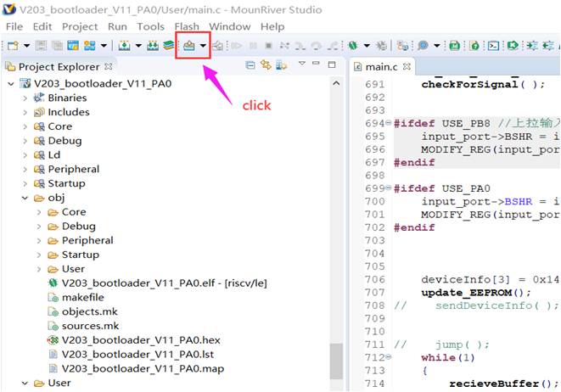Open the Project menu
The width and height of the screenshot is (561, 392).
point(80,26)
